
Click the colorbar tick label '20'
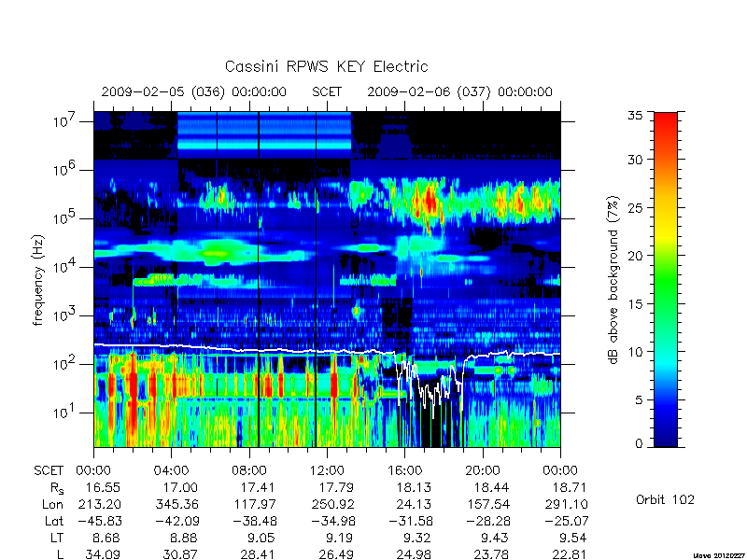point(636,255)
